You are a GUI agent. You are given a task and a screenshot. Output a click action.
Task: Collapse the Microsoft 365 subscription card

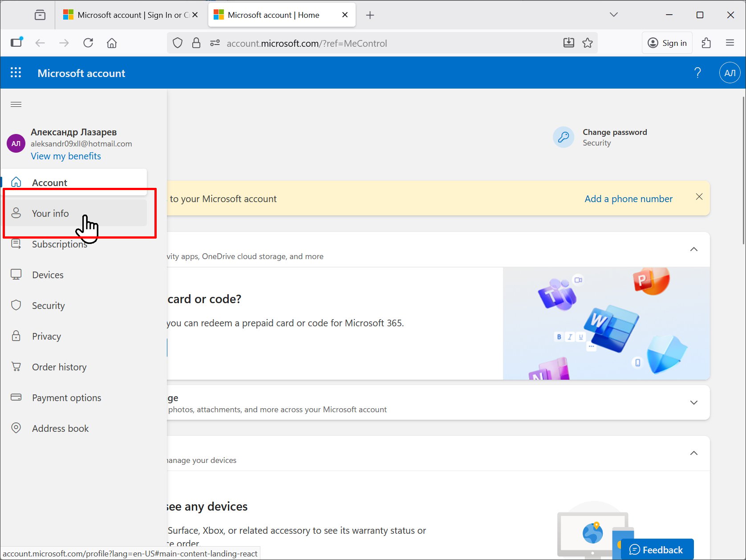[x=694, y=249]
